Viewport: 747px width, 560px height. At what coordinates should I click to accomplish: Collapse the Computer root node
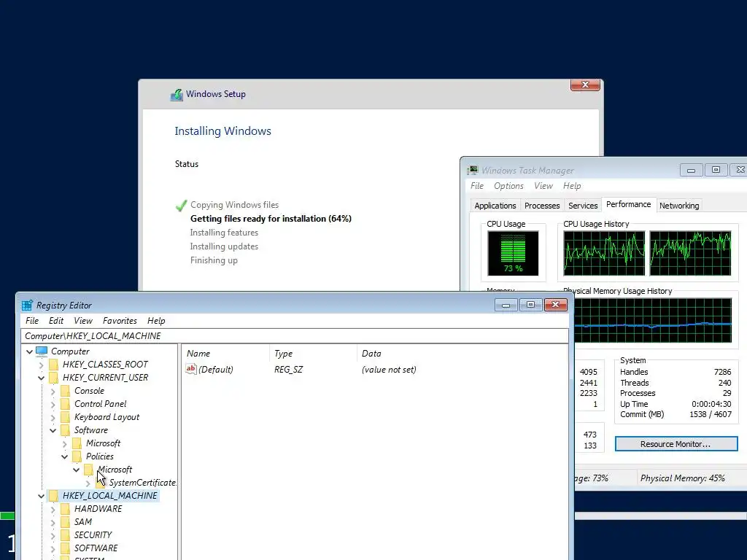tap(29, 351)
